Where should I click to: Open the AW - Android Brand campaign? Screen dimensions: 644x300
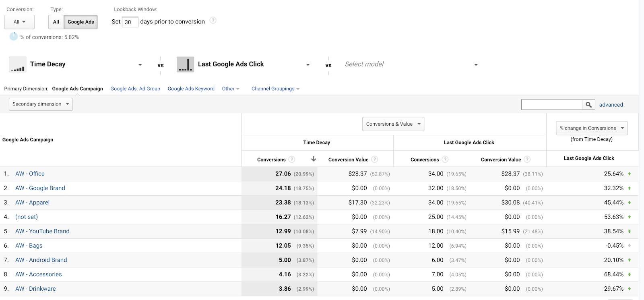[41, 260]
